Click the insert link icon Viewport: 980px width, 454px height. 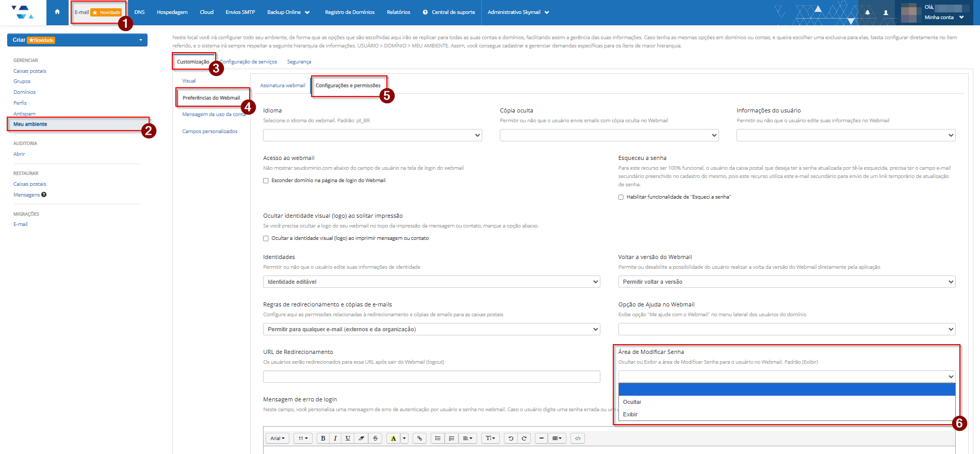[420, 439]
